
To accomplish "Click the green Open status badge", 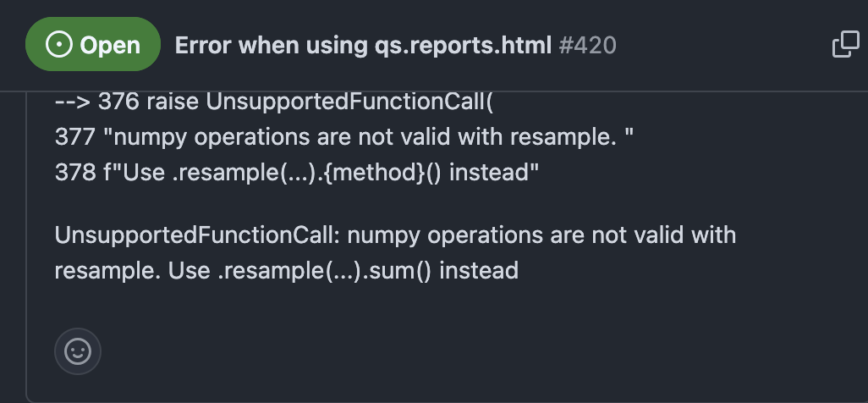I will [93, 45].
